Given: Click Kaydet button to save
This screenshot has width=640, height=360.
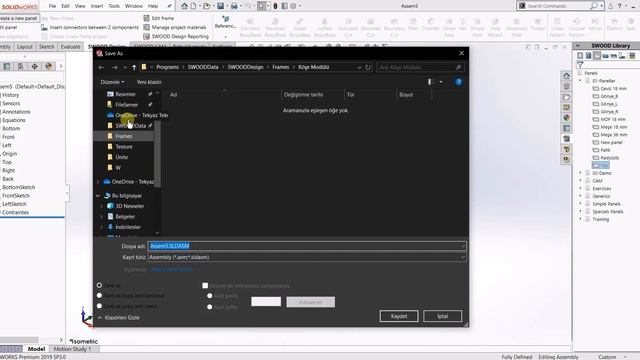Looking at the screenshot, I should (399, 316).
